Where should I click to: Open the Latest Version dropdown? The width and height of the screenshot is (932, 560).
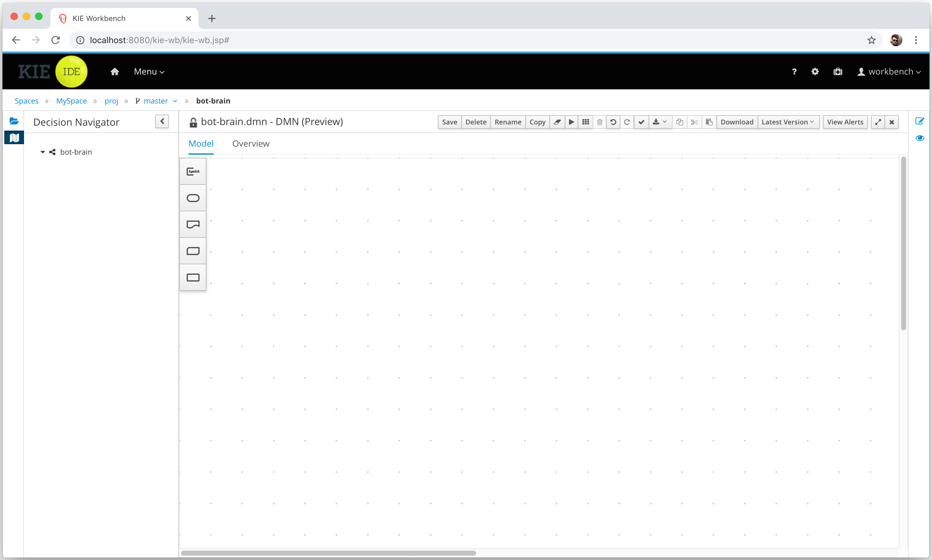point(788,122)
